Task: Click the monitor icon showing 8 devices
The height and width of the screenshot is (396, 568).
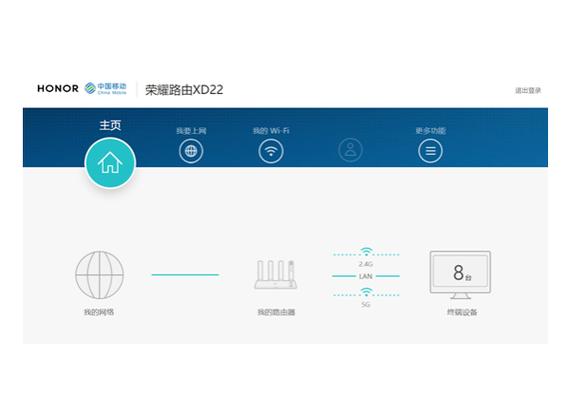Action: [x=460, y=275]
